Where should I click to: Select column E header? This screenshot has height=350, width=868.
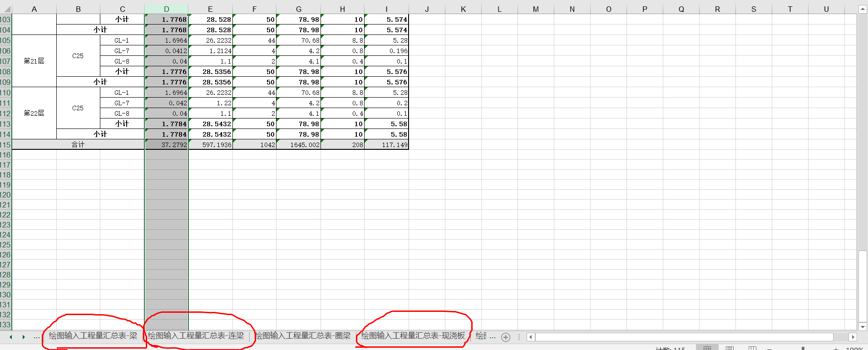(x=210, y=9)
